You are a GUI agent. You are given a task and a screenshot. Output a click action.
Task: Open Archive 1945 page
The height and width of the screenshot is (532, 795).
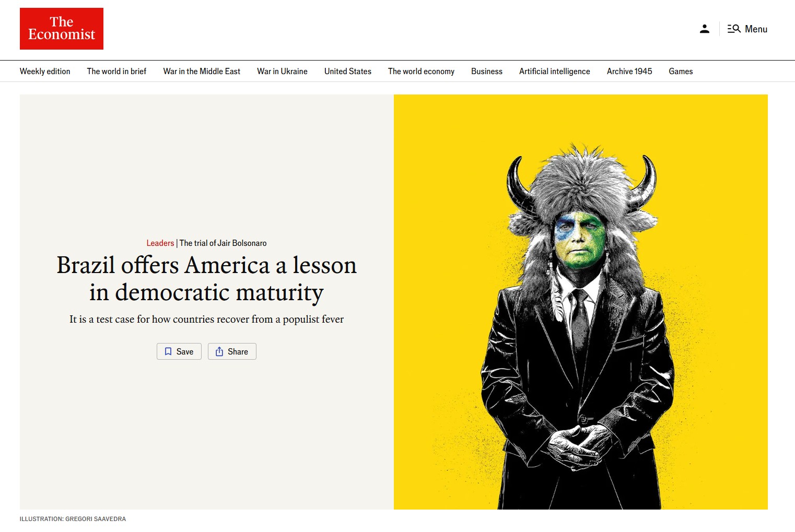pyautogui.click(x=629, y=72)
